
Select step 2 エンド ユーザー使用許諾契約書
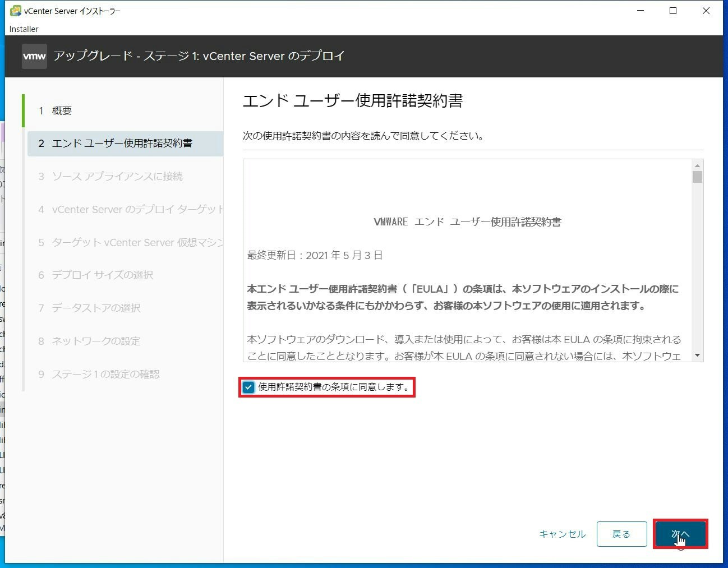point(125,144)
